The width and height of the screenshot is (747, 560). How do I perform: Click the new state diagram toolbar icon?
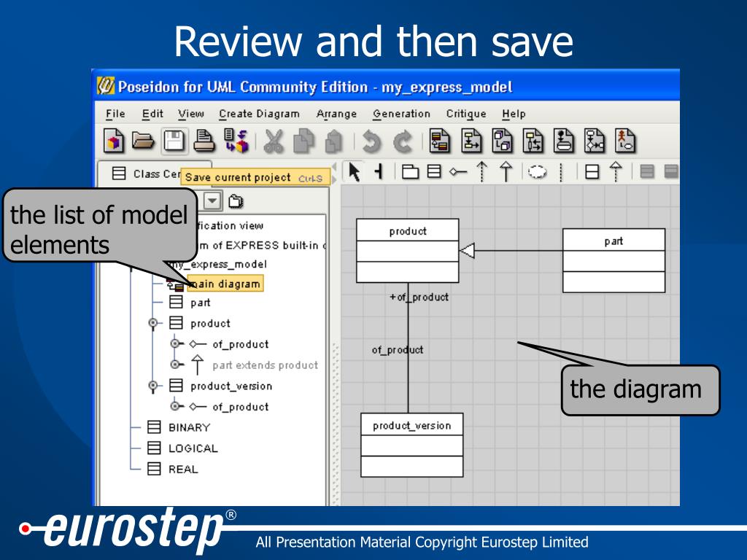click(564, 141)
